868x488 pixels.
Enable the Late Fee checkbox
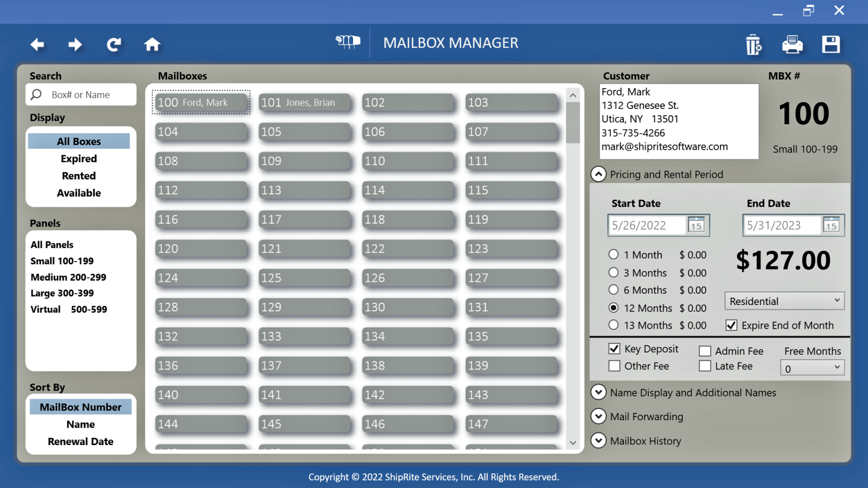tap(705, 366)
